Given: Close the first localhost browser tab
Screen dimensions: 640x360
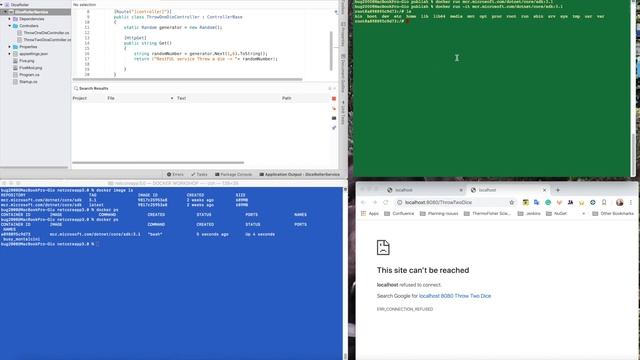Looking at the screenshot, I should (461, 190).
